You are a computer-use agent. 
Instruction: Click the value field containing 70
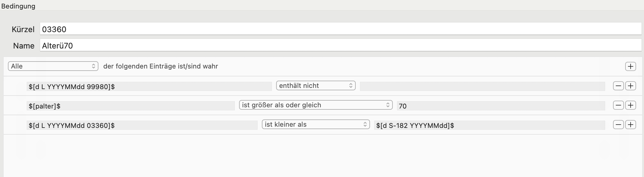point(501,106)
